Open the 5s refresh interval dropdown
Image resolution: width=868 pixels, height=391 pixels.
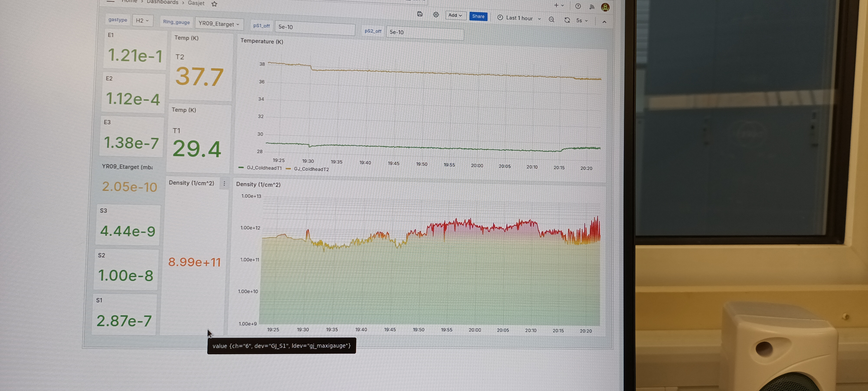pos(582,21)
